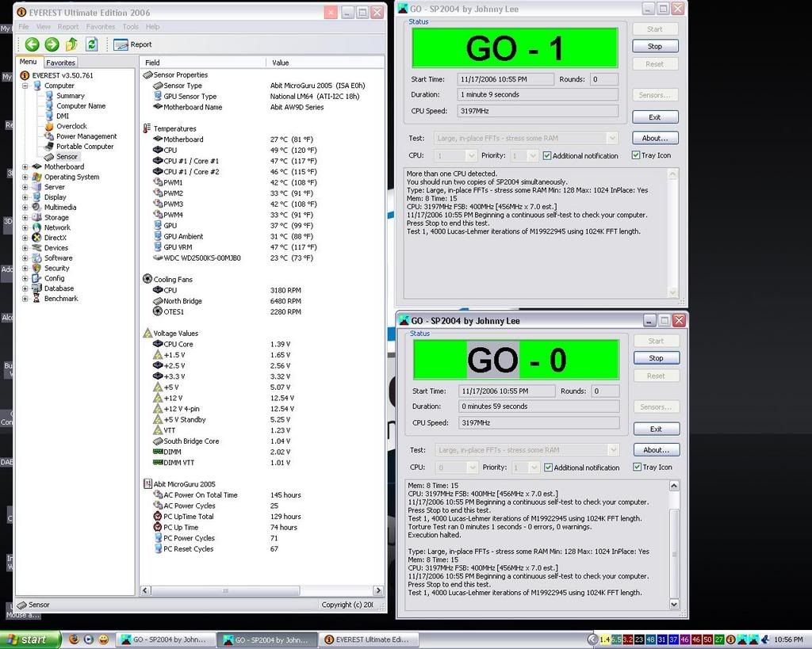The height and width of the screenshot is (649, 812).
Task: Click the Network globe icon in the tree
Action: [x=36, y=227]
